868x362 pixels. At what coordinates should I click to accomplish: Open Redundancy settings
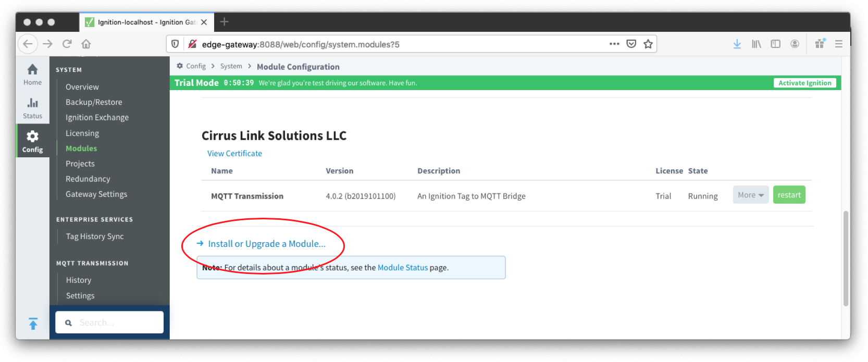pyautogui.click(x=88, y=179)
